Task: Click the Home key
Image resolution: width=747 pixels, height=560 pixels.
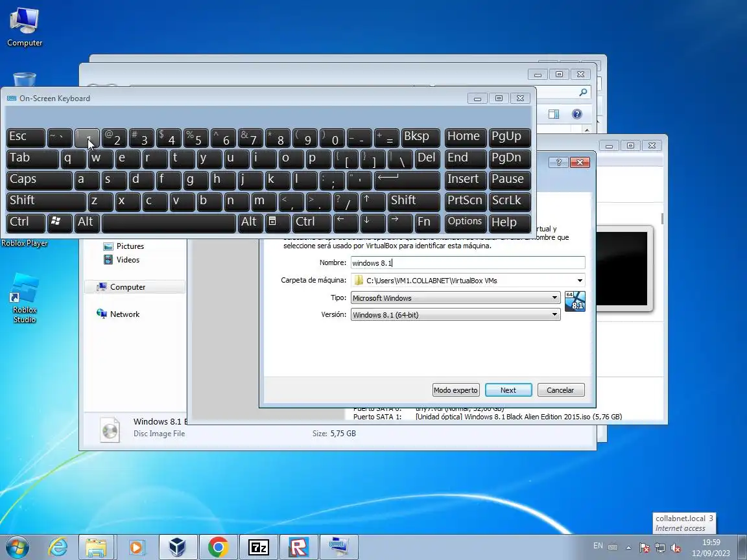Action: coord(466,137)
